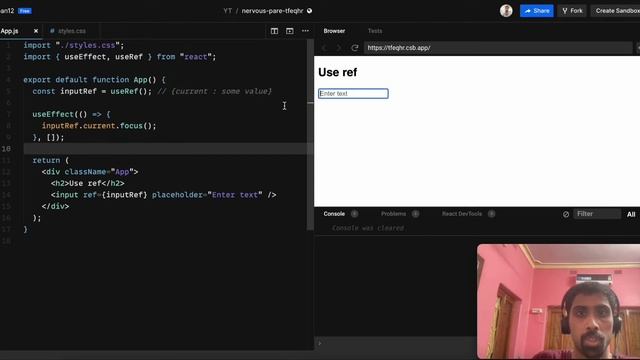Select the App.js file tab
640x360 pixels.
[10, 31]
